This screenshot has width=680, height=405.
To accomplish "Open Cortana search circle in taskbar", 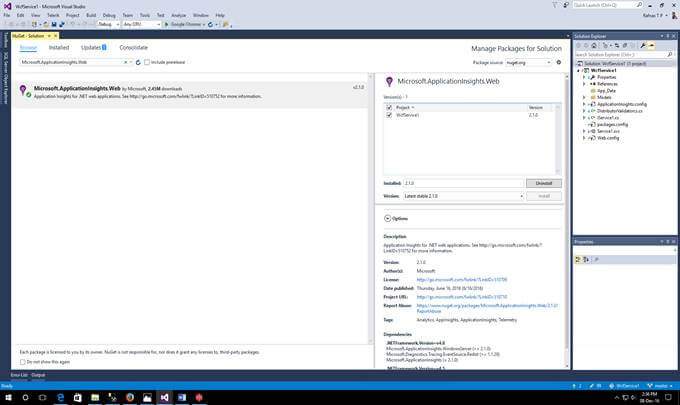I will point(25,397).
